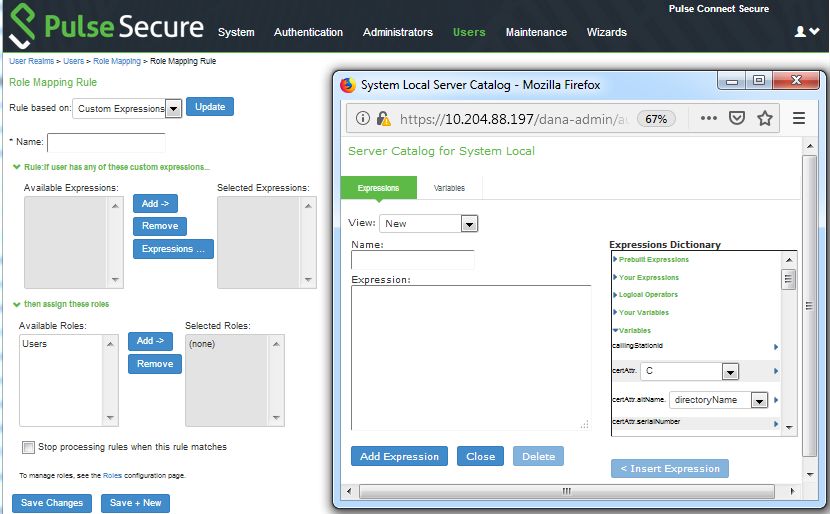Select Users in Available Roles list

click(34, 344)
